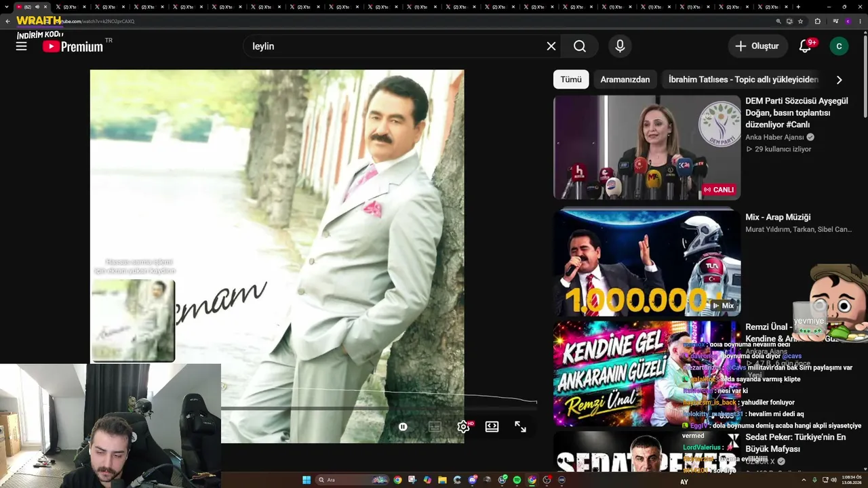The width and height of the screenshot is (868, 488).
Task: Open the DEM Parti Sözcüsü Ayşegül Doğan video title
Action: [x=797, y=113]
